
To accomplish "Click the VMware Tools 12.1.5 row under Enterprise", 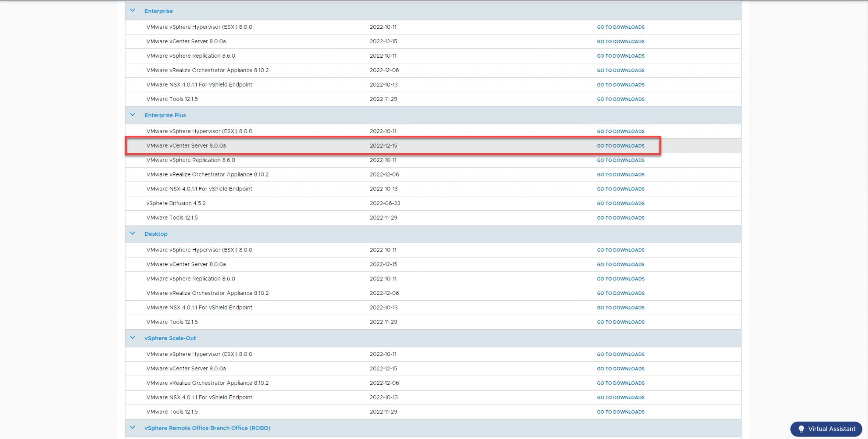I will click(172, 99).
